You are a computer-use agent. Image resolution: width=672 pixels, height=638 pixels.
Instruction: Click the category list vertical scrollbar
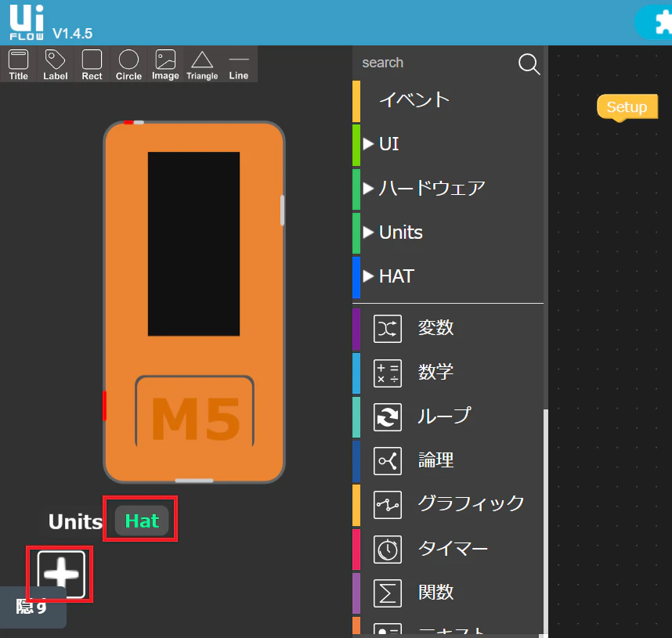coord(546,521)
